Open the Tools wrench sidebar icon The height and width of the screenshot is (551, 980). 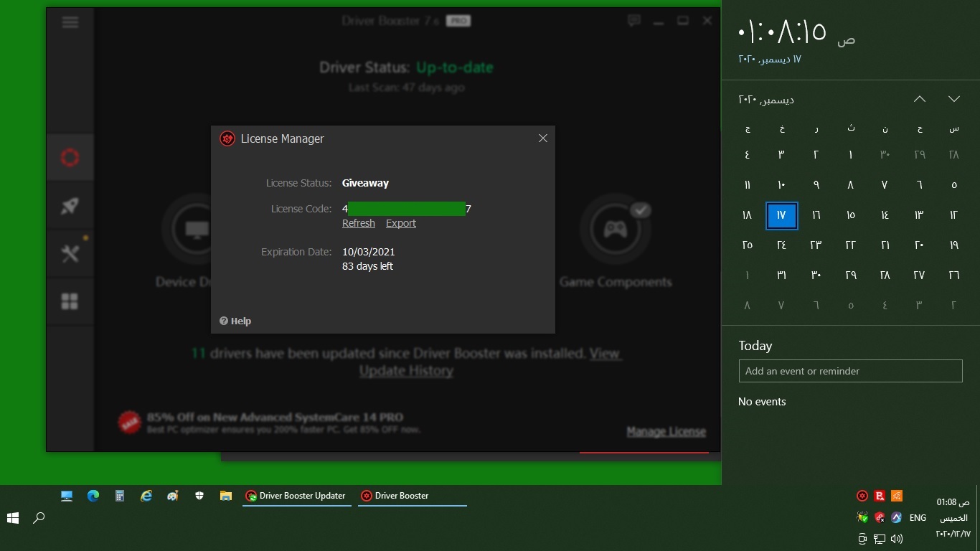(70, 253)
